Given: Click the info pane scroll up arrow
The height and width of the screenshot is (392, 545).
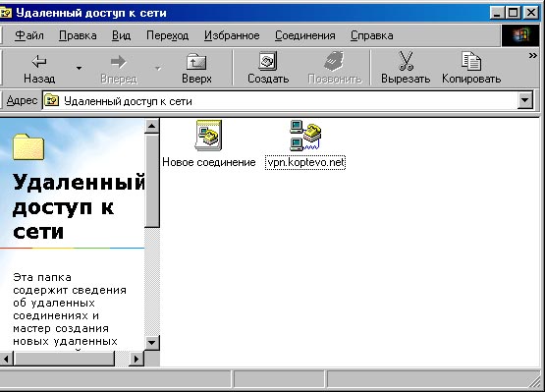Looking at the screenshot, I should click(152, 126).
